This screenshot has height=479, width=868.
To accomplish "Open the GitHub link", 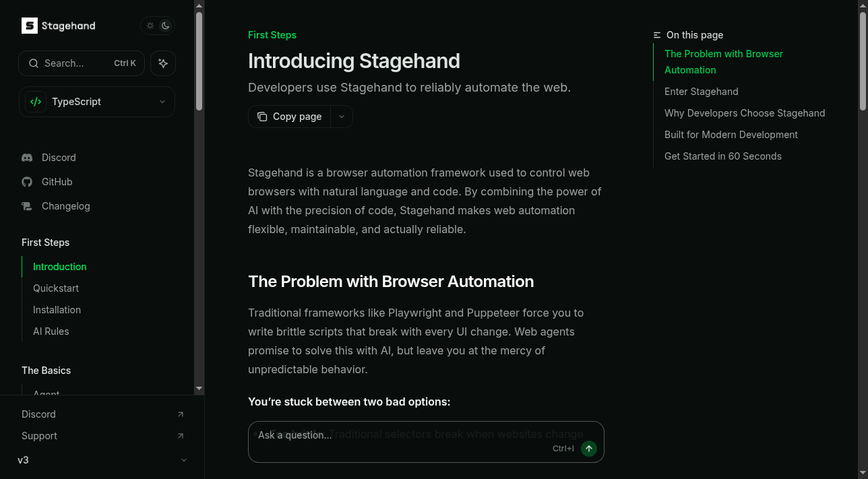I will tap(57, 182).
